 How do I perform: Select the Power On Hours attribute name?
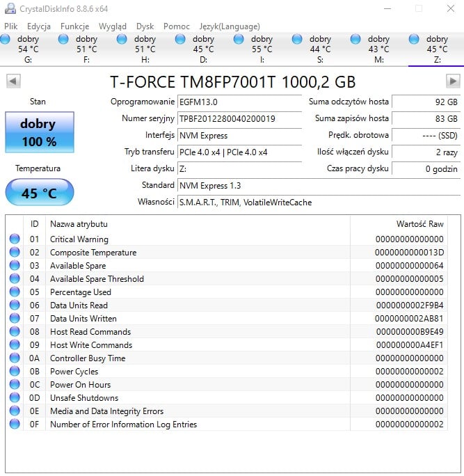(80, 385)
